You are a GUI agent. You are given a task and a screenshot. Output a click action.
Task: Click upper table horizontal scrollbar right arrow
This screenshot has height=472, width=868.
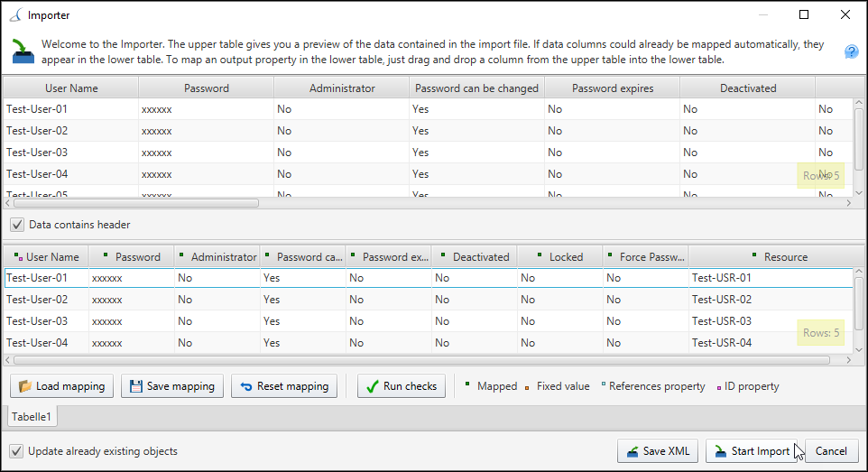(x=849, y=203)
